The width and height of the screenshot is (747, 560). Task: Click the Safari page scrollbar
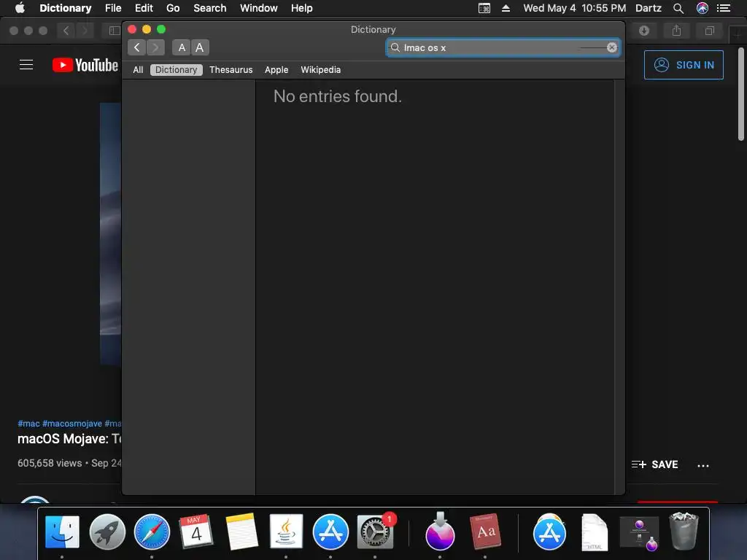tap(741, 94)
